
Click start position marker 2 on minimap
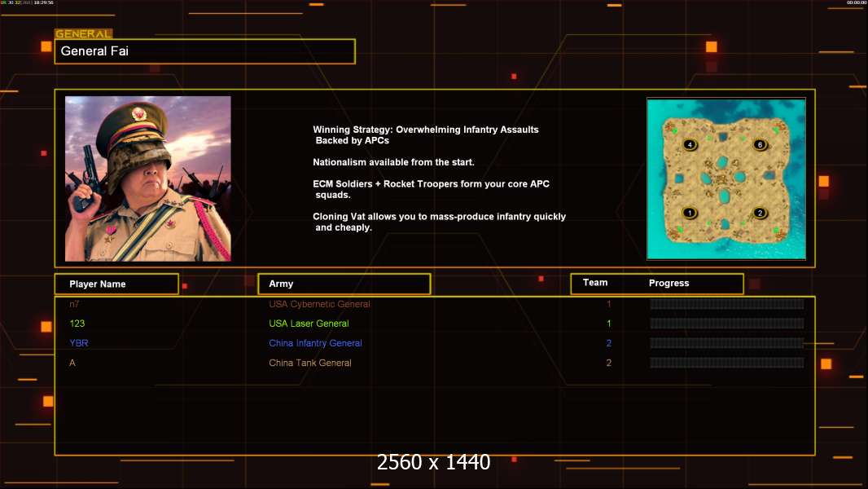pyautogui.click(x=760, y=213)
